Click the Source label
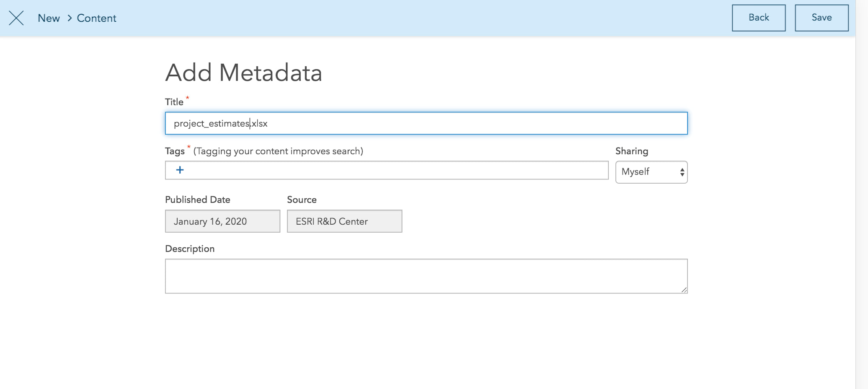The image size is (868, 389). pos(302,200)
